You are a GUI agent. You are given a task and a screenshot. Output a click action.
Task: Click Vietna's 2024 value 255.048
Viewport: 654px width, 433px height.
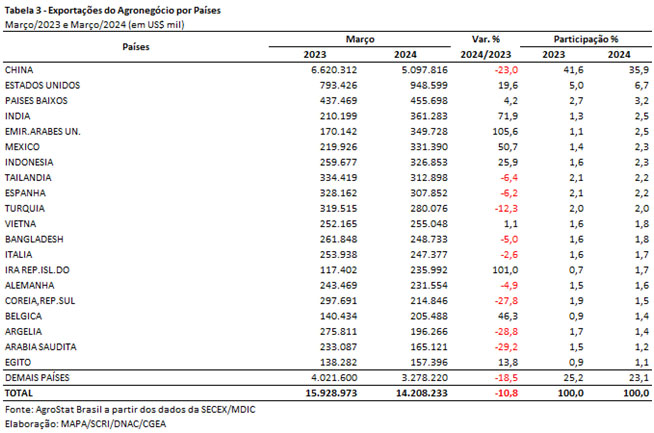coord(429,224)
